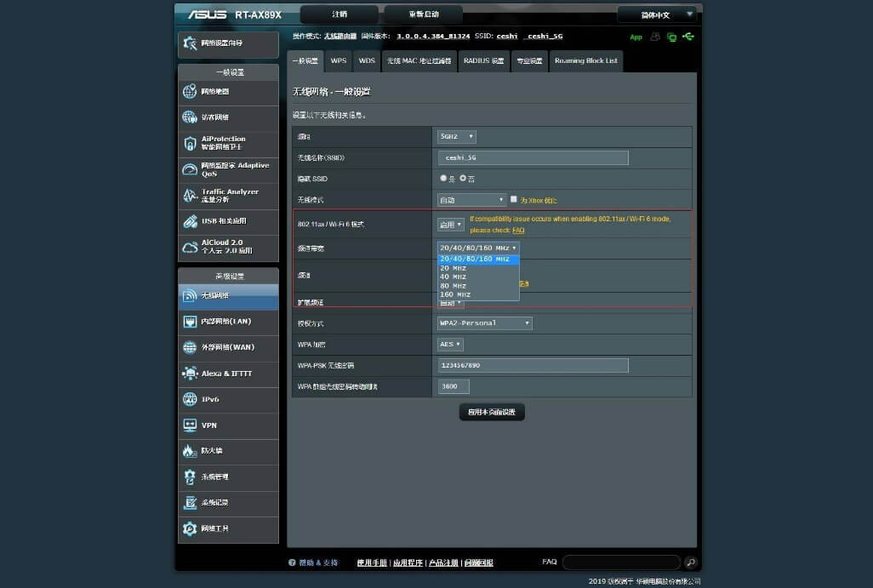Open AiCloud 2.0 cloud icon
Image resolution: width=873 pixels, height=588 pixels.
pyautogui.click(x=190, y=247)
